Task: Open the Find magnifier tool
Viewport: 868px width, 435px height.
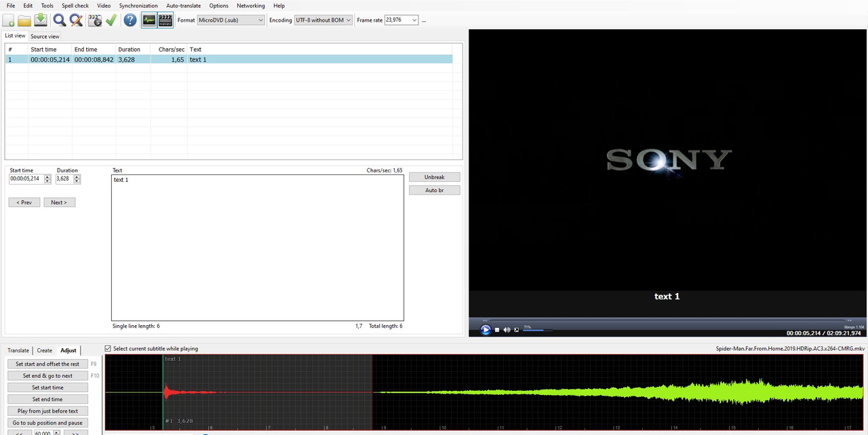Action: [60, 20]
